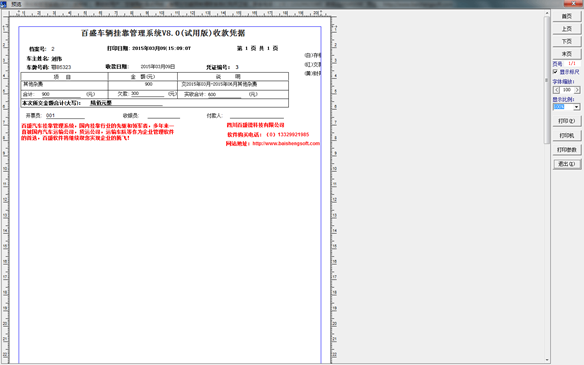Click the vertical scrollbar thumb
This screenshot has height=365, width=584.
coord(547,80)
